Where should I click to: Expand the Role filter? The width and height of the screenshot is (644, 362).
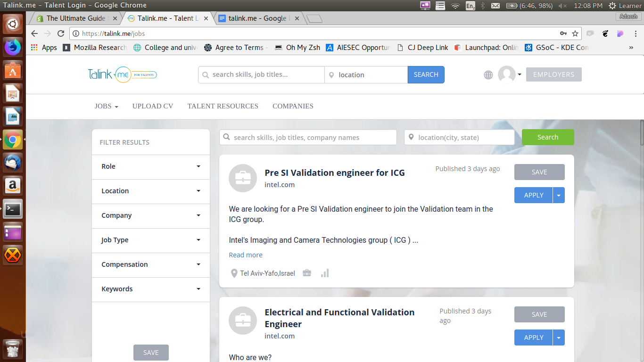[151, 166]
